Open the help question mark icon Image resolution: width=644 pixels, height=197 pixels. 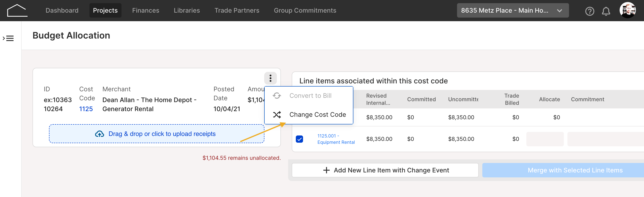(x=590, y=11)
